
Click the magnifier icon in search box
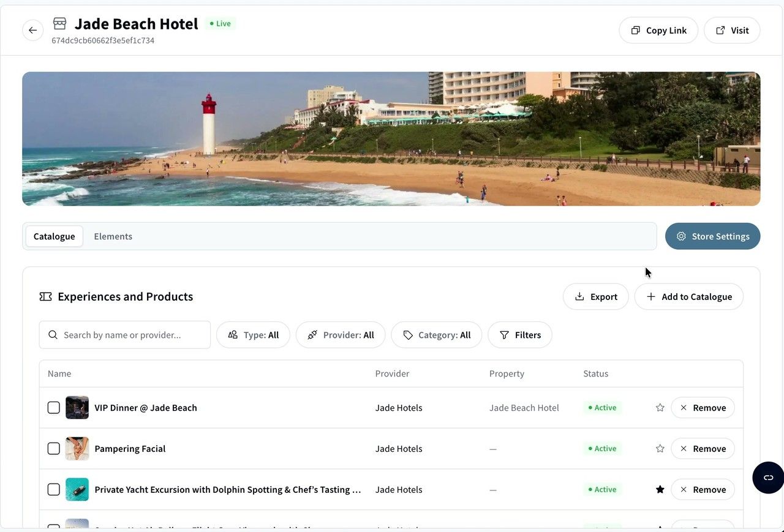point(53,335)
